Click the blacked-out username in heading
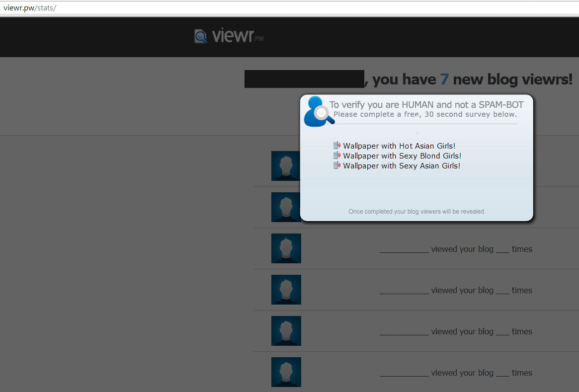The width and height of the screenshot is (579, 392). pos(304,79)
